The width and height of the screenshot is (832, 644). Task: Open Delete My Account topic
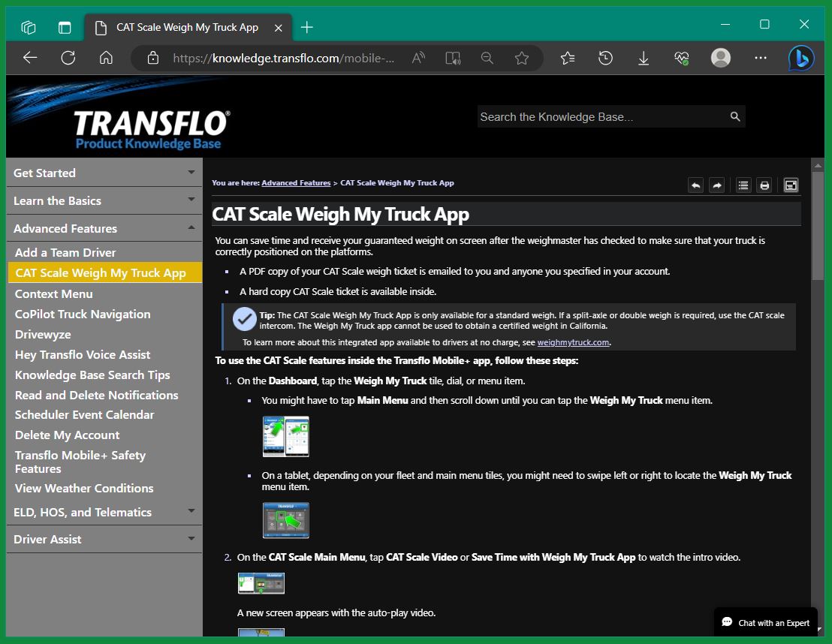[68, 435]
